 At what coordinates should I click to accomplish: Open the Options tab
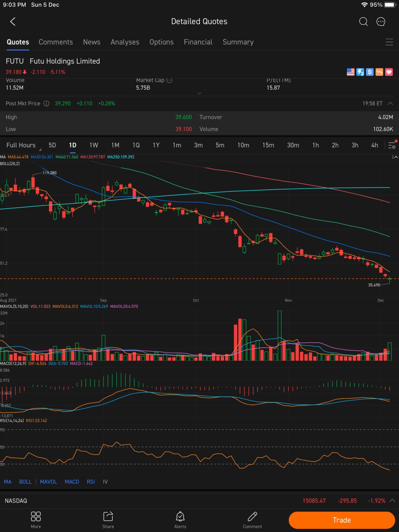point(161,42)
